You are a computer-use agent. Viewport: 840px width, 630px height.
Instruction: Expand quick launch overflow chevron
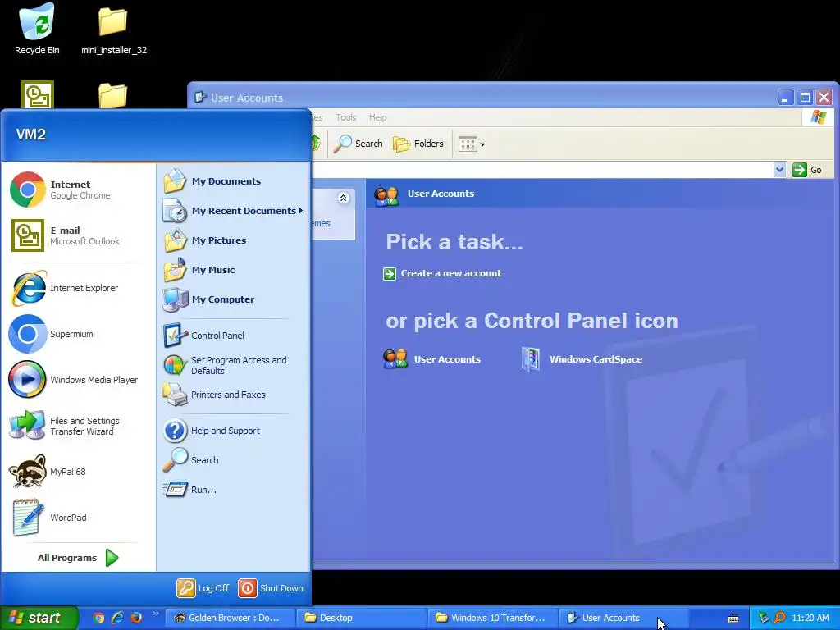155,614
